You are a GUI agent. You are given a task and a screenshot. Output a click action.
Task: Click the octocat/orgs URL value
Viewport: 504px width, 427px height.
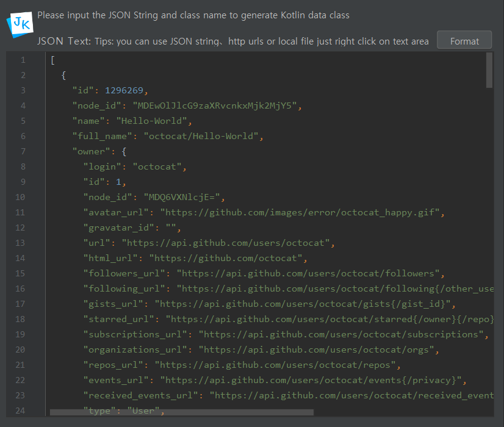pos(316,350)
